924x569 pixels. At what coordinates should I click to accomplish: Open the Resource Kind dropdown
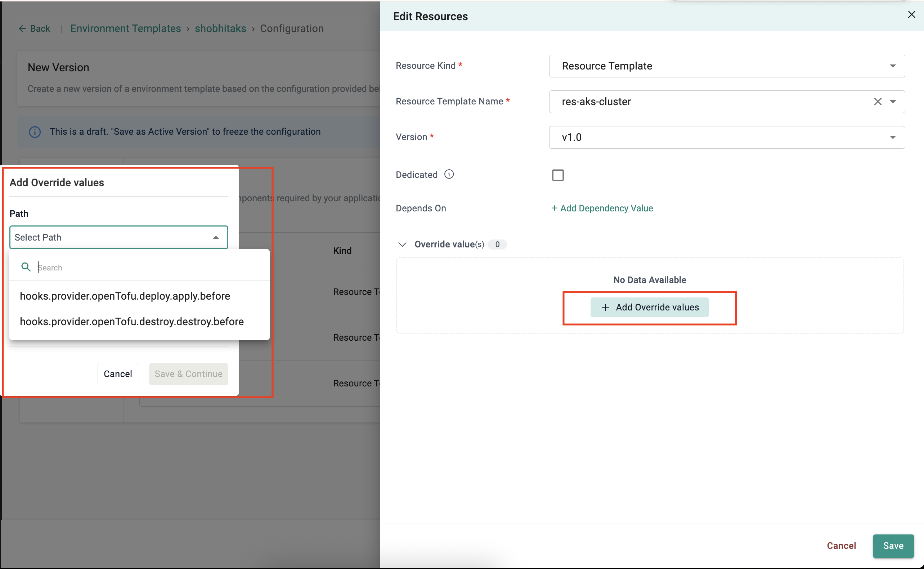tap(892, 66)
